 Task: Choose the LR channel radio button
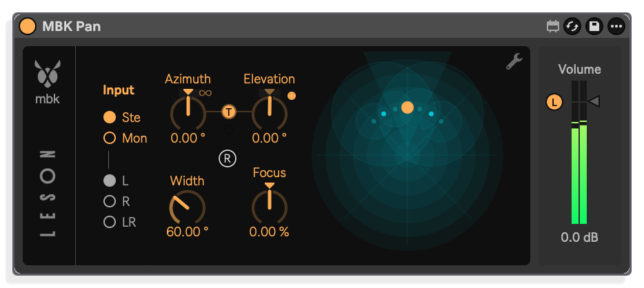coord(109,222)
